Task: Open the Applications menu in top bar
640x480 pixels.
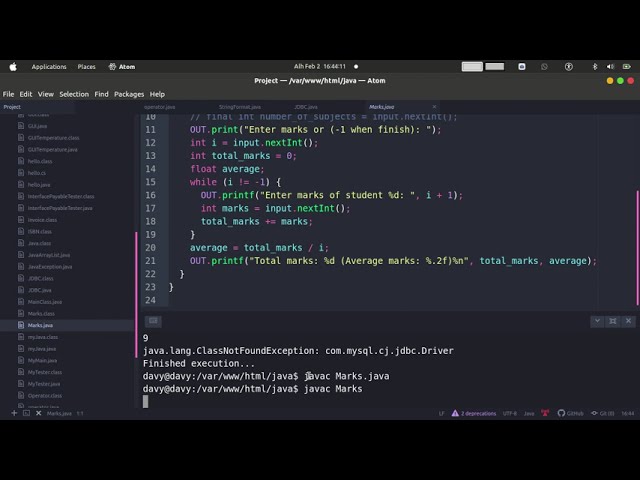Action: (x=49, y=67)
